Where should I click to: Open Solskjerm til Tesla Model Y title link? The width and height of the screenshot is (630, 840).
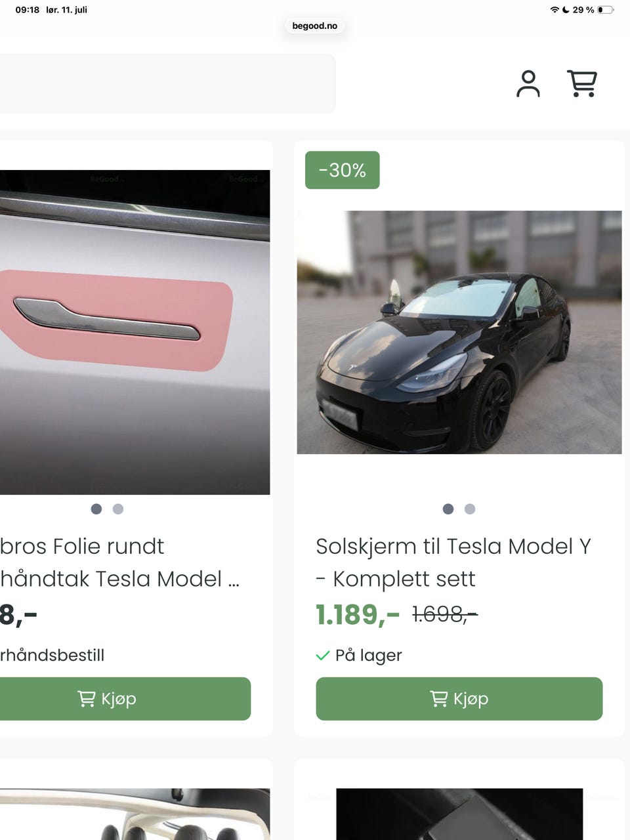[x=453, y=562]
